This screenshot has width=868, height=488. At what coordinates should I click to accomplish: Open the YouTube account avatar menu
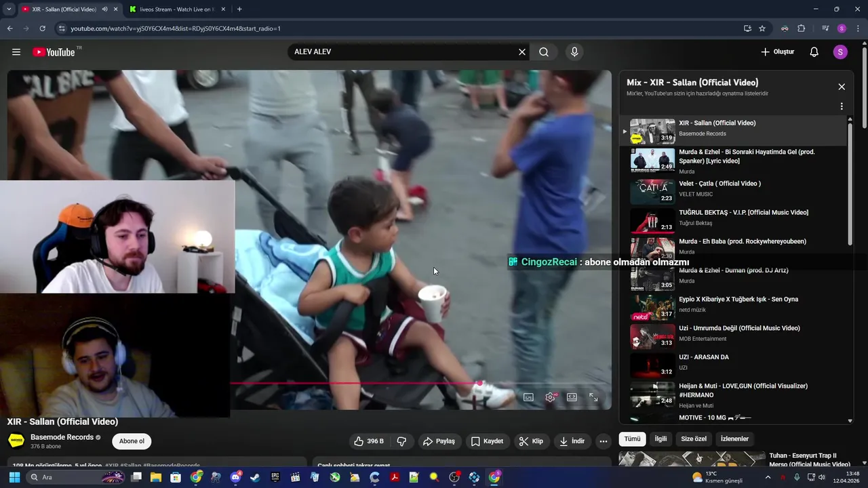coord(840,52)
